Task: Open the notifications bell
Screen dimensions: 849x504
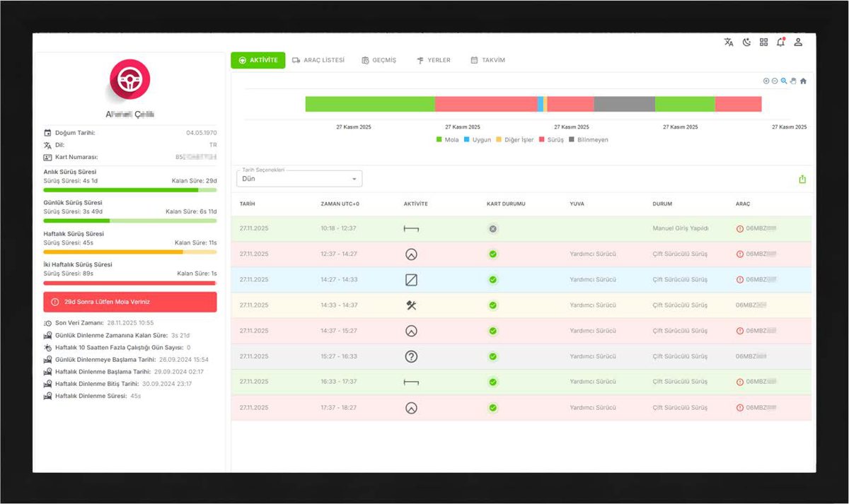Action: coord(780,42)
